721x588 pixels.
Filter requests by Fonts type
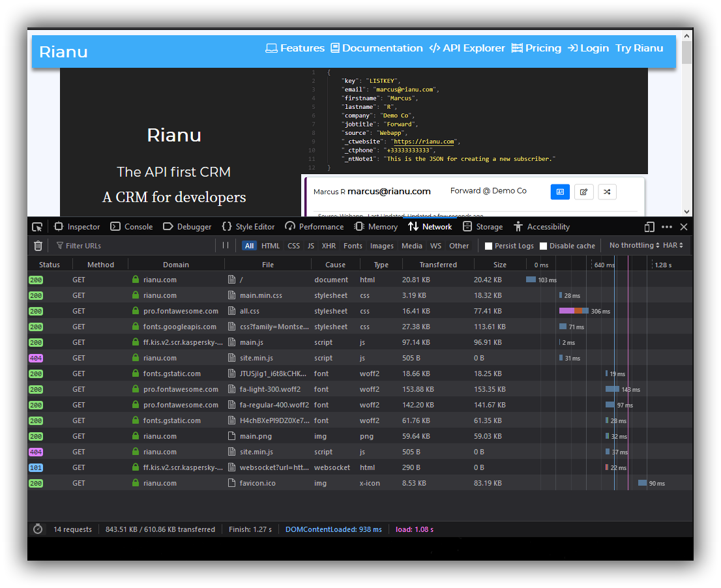353,246
